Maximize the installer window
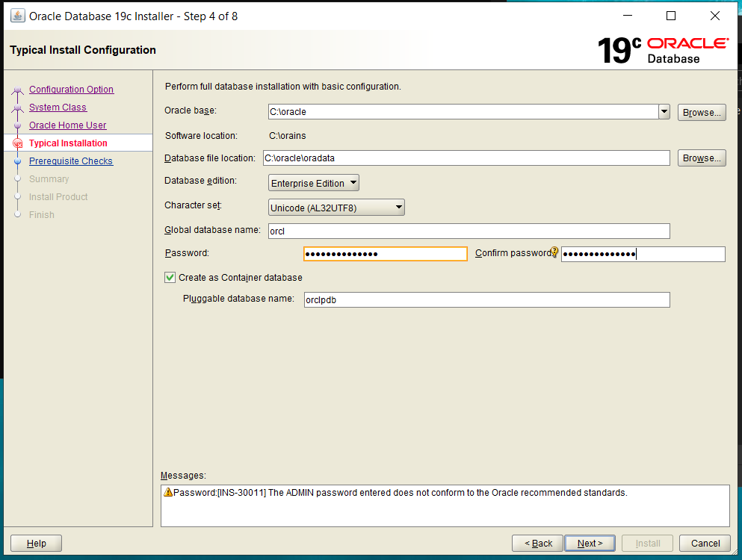This screenshot has height=560, width=742. [671, 16]
